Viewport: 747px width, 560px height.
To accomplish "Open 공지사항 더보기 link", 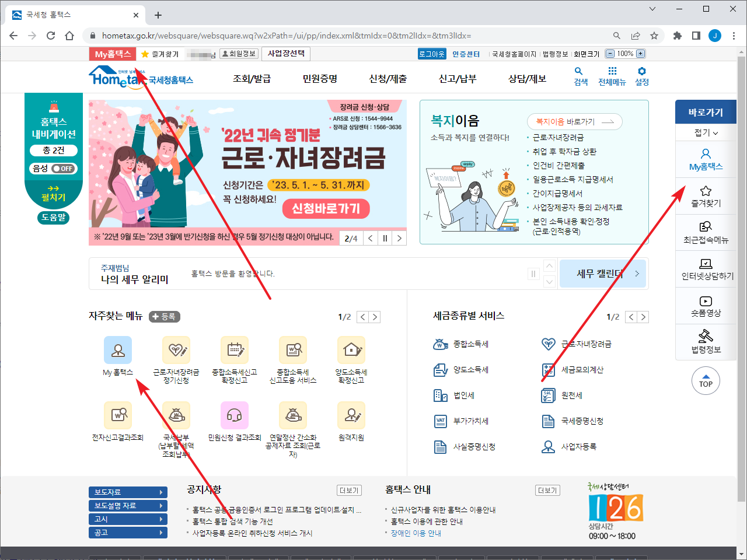I will [349, 491].
